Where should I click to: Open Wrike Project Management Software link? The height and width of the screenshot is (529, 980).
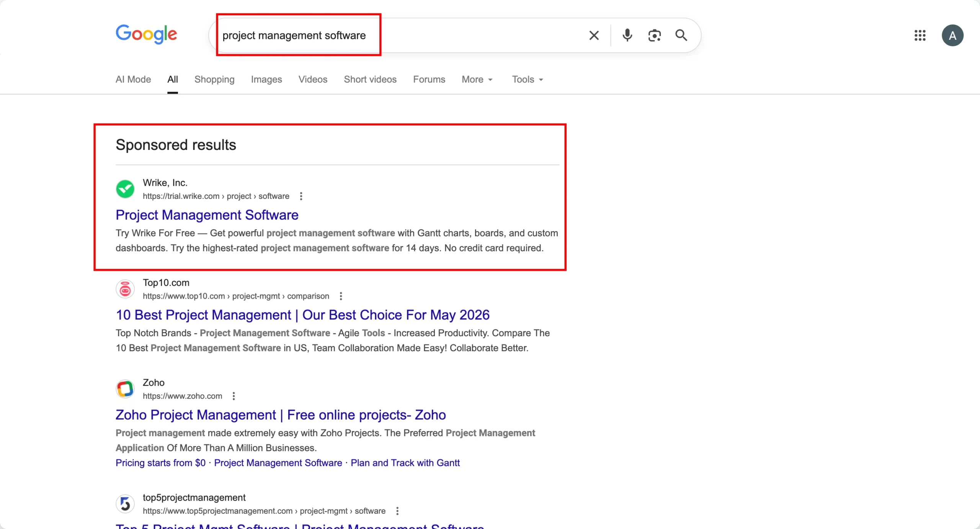207,215
